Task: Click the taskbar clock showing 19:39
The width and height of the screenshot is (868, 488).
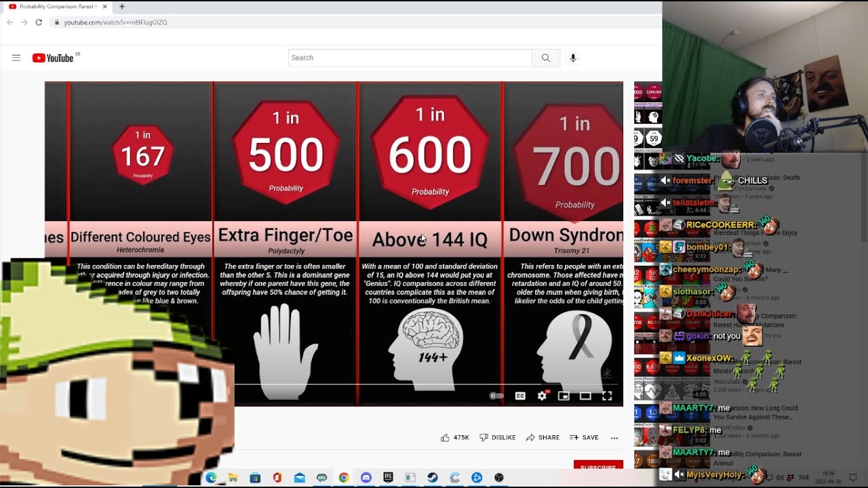Action: 828,477
